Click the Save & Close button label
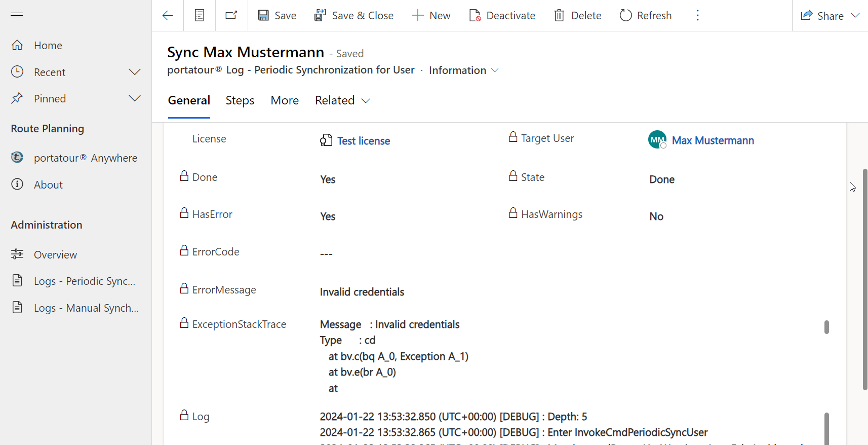The height and width of the screenshot is (445, 868). click(x=363, y=16)
